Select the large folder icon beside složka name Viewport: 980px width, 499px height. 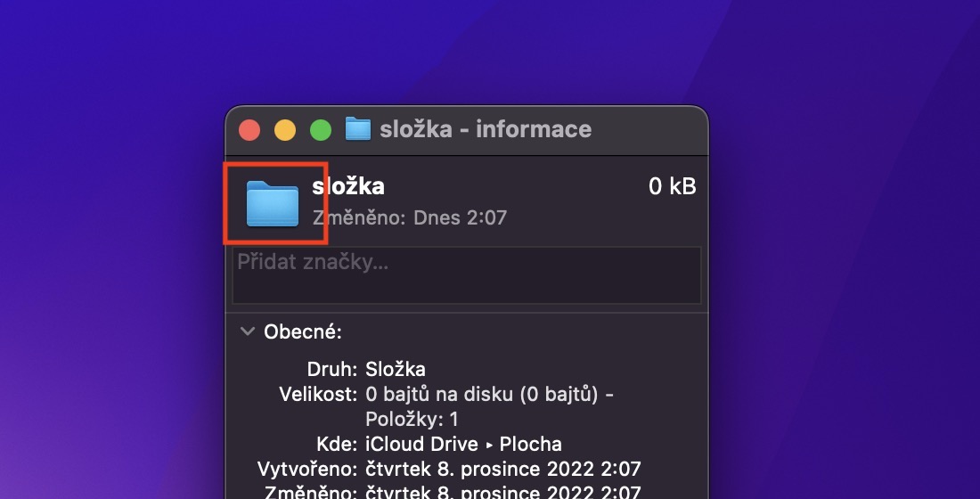pyautogui.click(x=273, y=203)
